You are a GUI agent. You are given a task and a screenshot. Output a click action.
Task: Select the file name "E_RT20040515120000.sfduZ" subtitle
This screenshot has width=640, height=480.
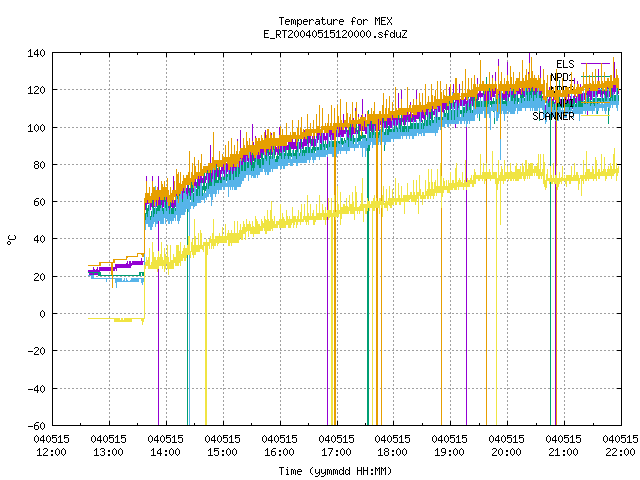click(335, 34)
